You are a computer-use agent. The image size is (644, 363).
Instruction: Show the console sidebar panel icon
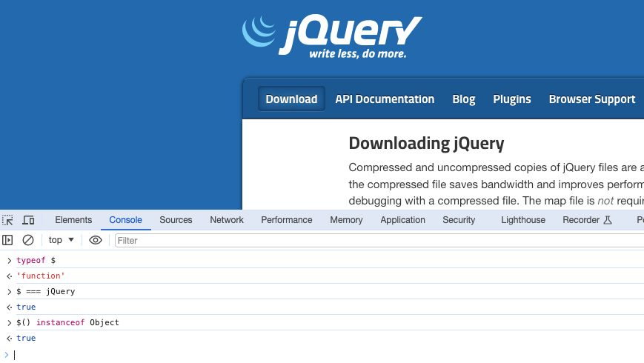[7, 240]
